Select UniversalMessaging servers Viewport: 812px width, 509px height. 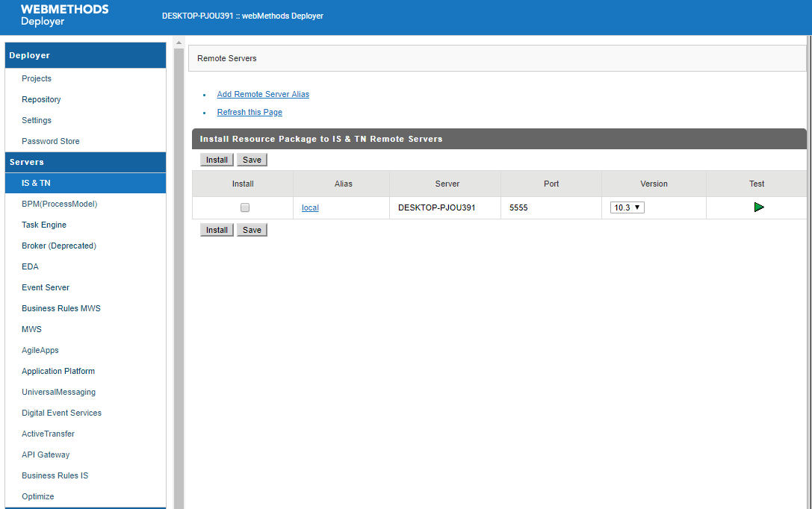coord(58,392)
